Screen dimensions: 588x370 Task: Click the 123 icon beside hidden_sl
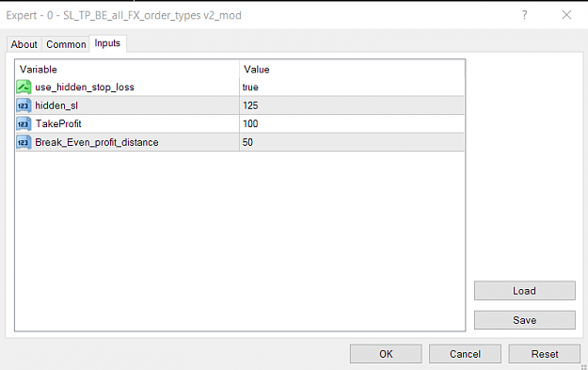click(24, 105)
